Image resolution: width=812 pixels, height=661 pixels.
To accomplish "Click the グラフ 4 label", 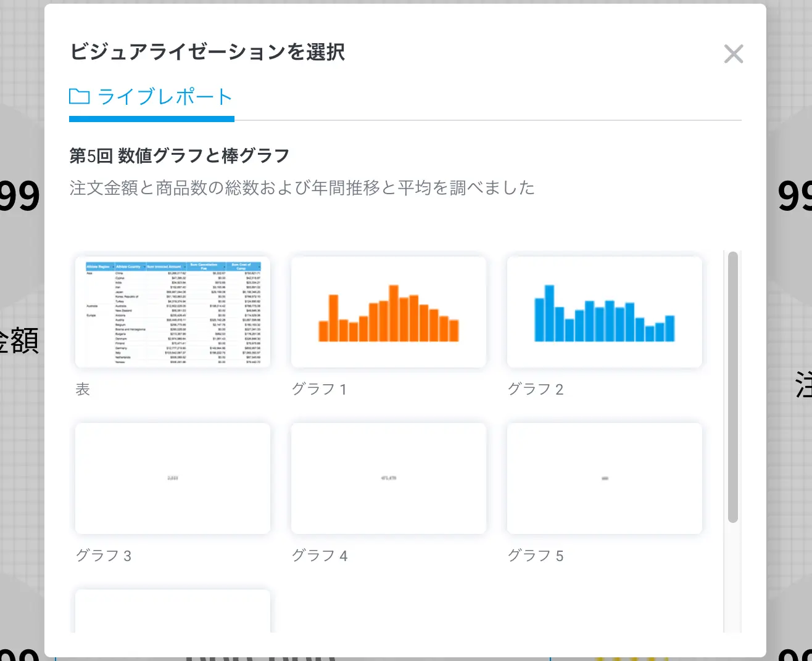I will click(319, 556).
